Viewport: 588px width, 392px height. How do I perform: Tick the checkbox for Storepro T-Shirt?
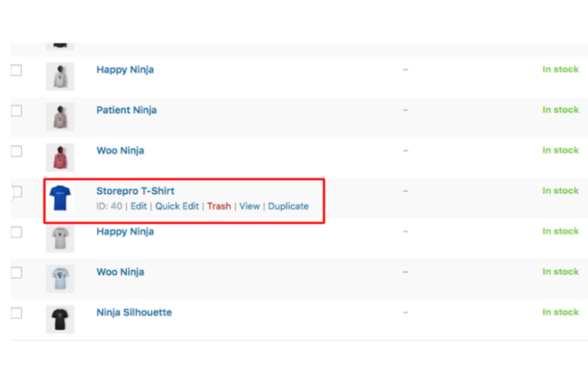(x=16, y=192)
